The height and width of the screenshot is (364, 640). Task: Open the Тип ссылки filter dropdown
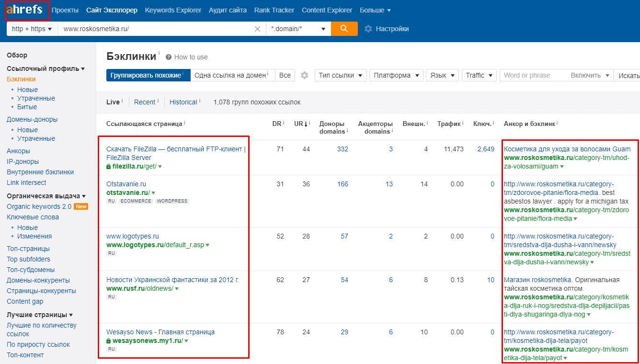point(341,75)
